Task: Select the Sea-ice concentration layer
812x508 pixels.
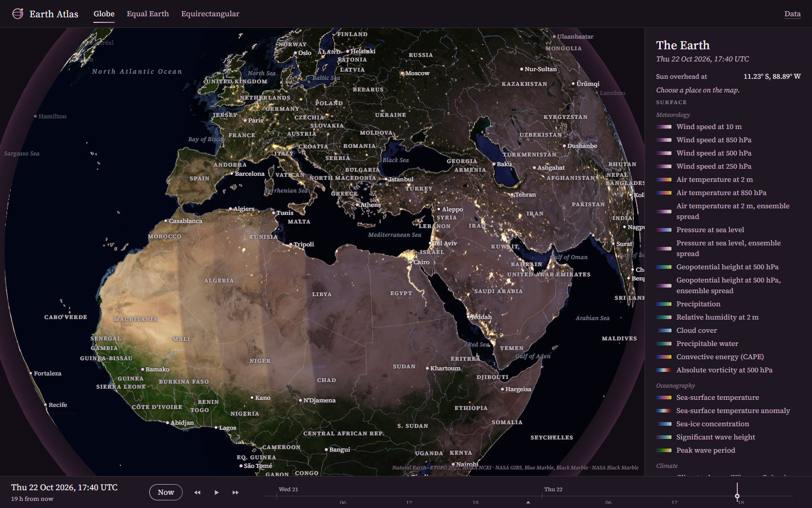Action: [728, 424]
